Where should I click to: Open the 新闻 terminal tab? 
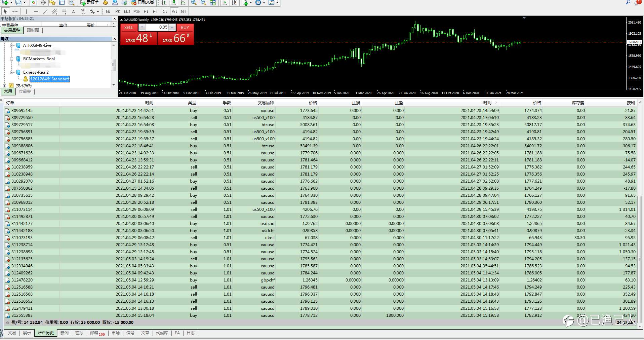(65, 333)
